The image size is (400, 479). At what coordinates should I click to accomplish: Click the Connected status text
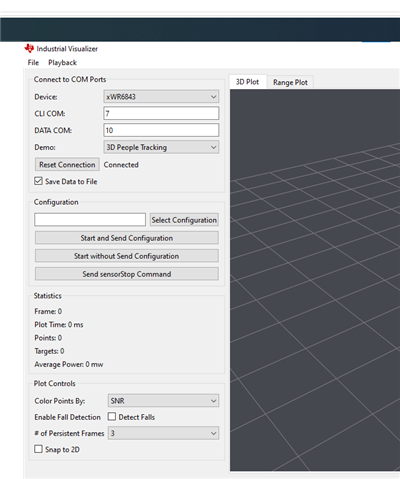pyautogui.click(x=121, y=165)
